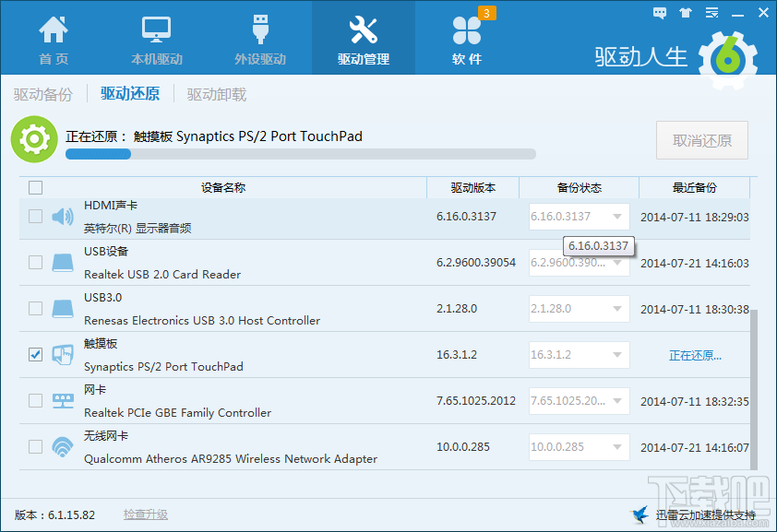Check the 无线网卡 row checkbox
Viewport: 777px width, 532px height.
pos(35,446)
